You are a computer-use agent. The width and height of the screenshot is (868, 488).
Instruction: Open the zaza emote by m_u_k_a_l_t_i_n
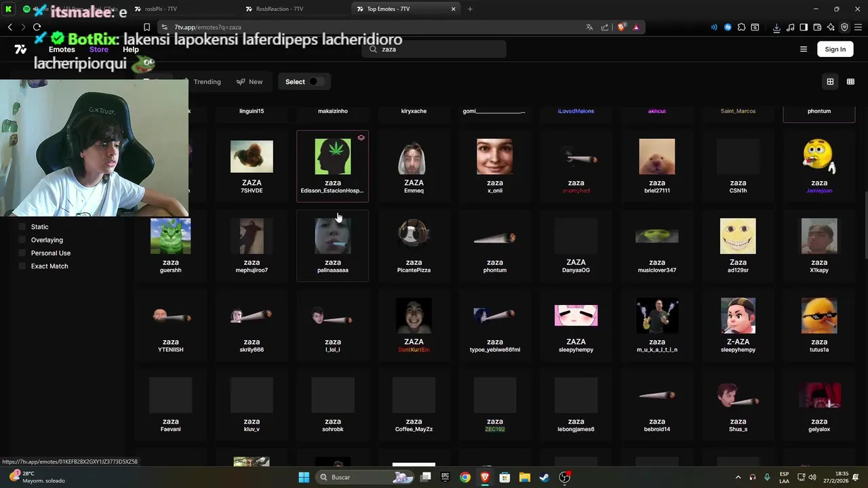[x=657, y=325]
